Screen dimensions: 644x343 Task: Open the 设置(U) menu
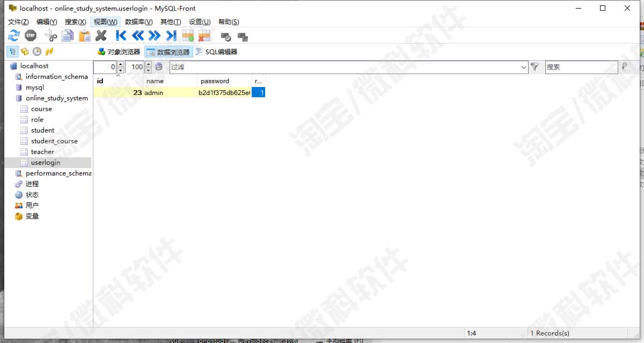pos(200,22)
